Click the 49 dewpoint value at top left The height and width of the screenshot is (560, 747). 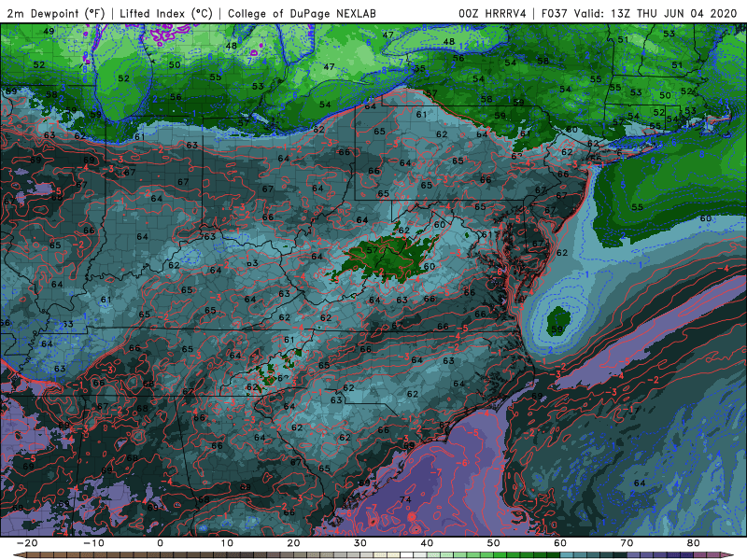pyautogui.click(x=49, y=32)
